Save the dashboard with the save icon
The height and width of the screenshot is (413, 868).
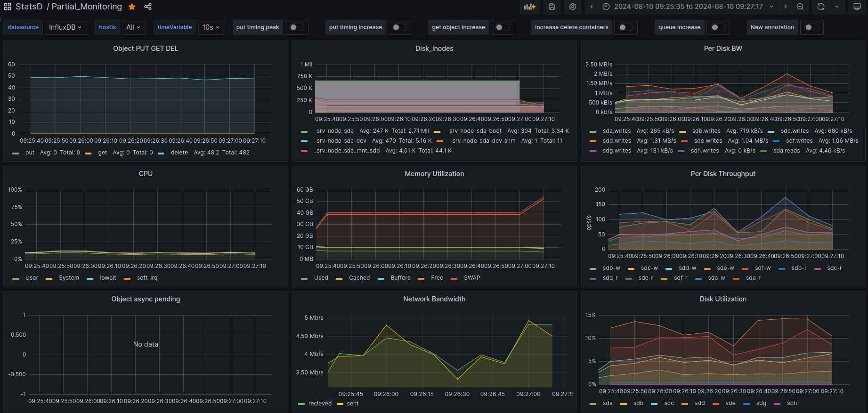coord(552,7)
